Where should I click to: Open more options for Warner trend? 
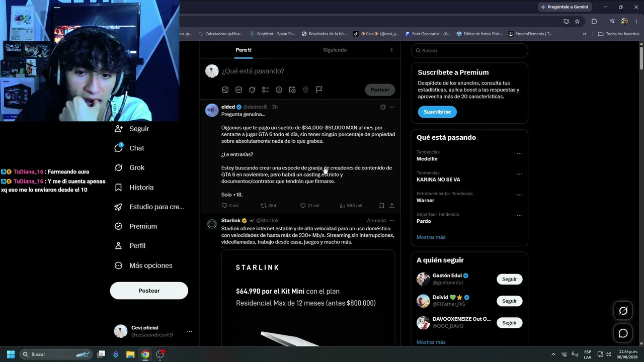click(x=519, y=195)
